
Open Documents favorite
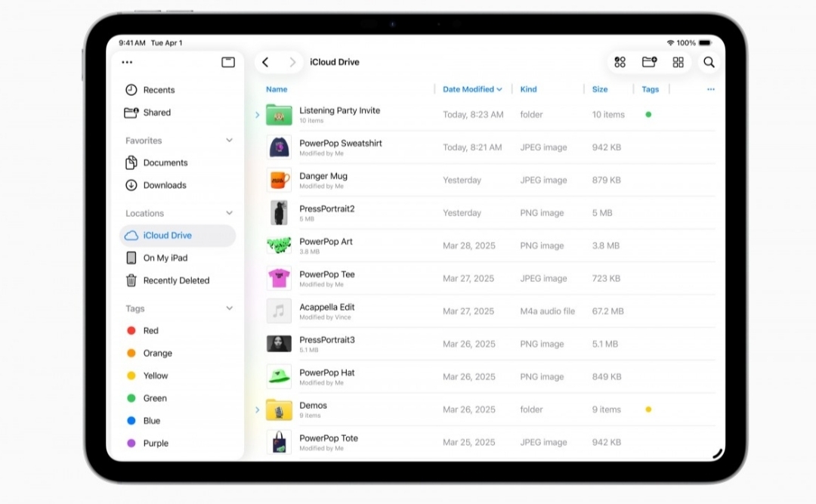pyautogui.click(x=177, y=162)
